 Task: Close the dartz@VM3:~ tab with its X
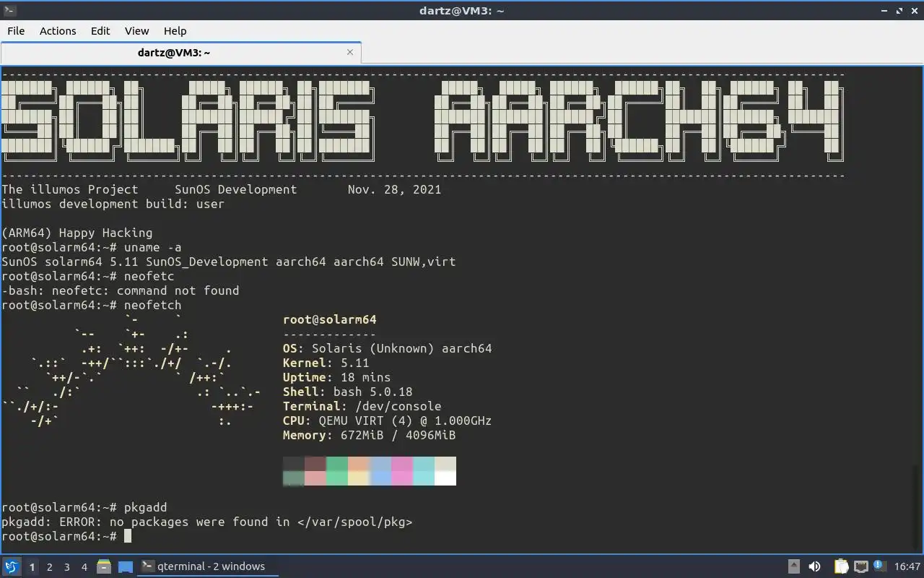coord(350,52)
